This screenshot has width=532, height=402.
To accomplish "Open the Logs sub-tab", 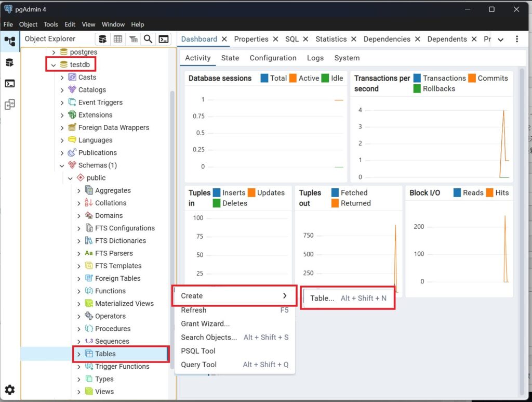I will tap(315, 58).
